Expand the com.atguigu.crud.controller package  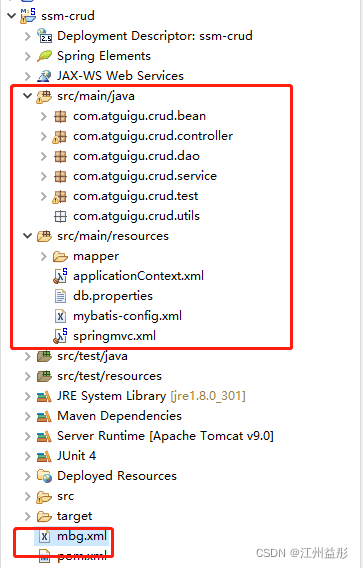pos(43,136)
